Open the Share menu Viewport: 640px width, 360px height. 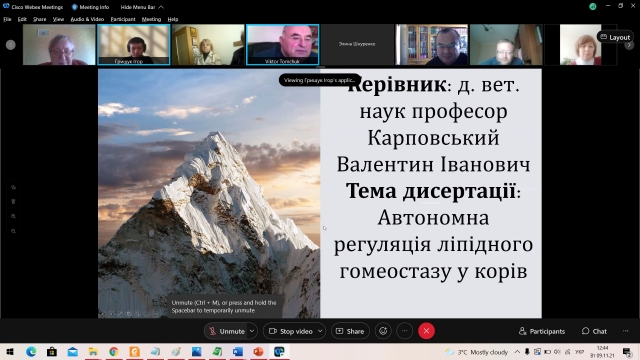coord(40,19)
